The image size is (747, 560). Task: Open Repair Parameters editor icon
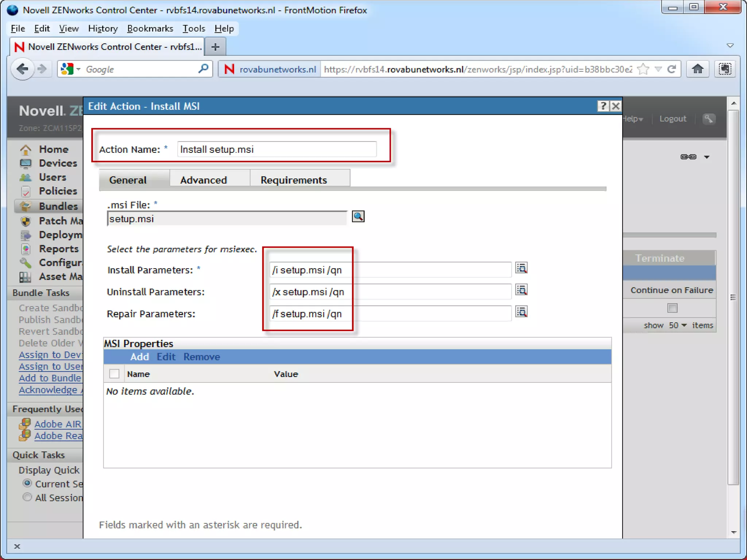tap(521, 312)
